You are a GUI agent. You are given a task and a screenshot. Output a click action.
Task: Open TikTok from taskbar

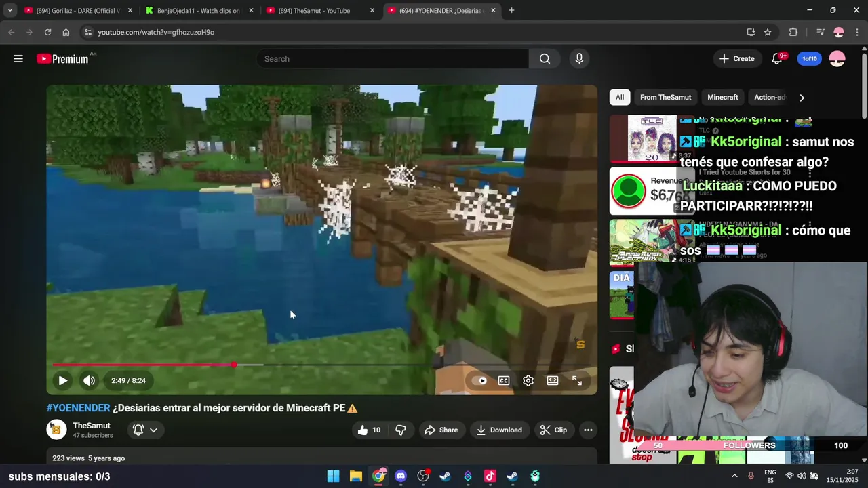coord(490,476)
